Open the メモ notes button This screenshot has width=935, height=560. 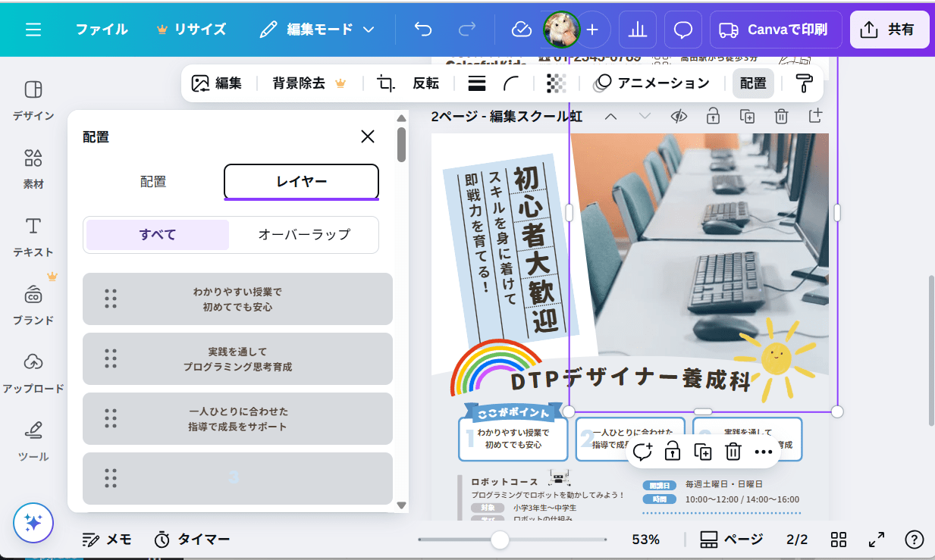[x=107, y=540]
